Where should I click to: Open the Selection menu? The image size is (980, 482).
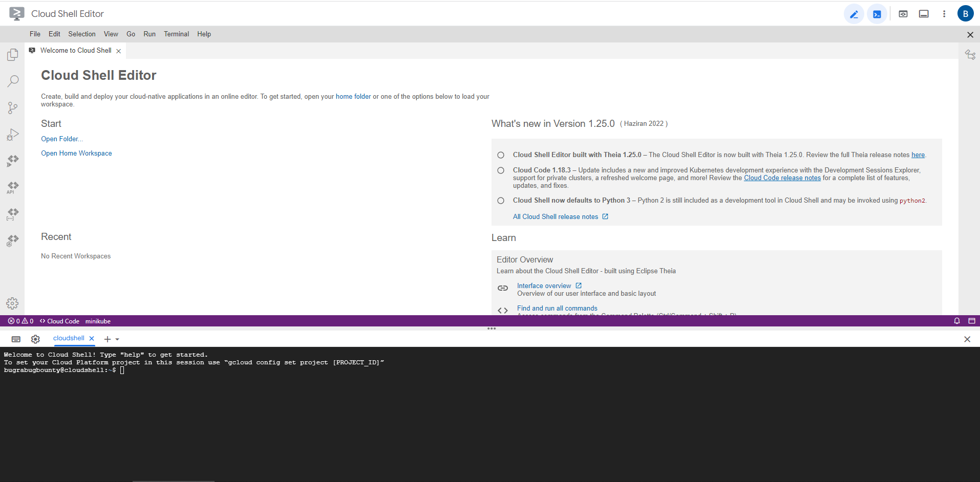pyautogui.click(x=82, y=34)
